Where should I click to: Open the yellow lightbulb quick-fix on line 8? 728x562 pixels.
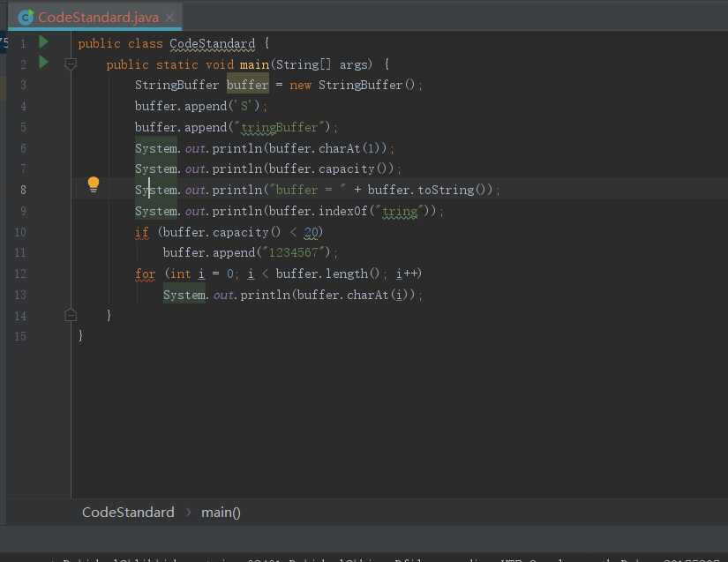94,184
